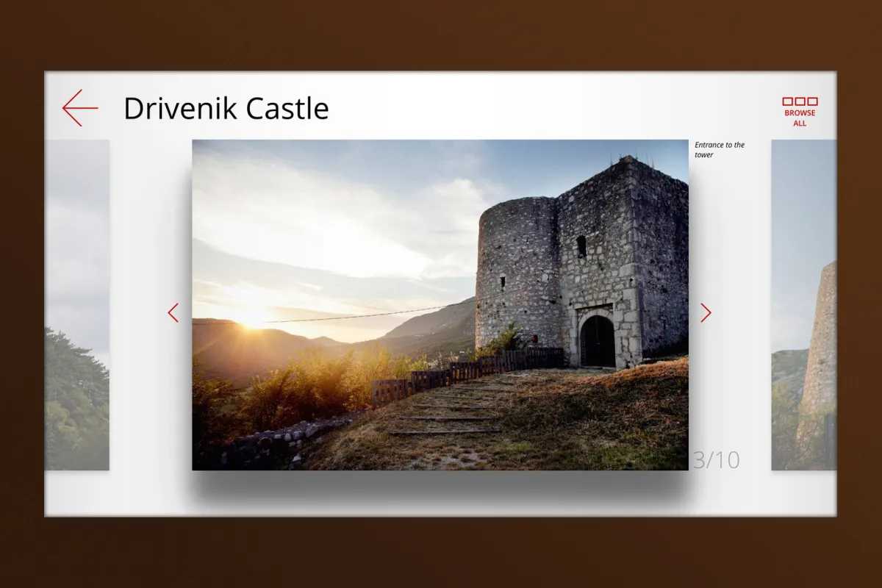Click the left preview image of trees

click(x=77, y=305)
